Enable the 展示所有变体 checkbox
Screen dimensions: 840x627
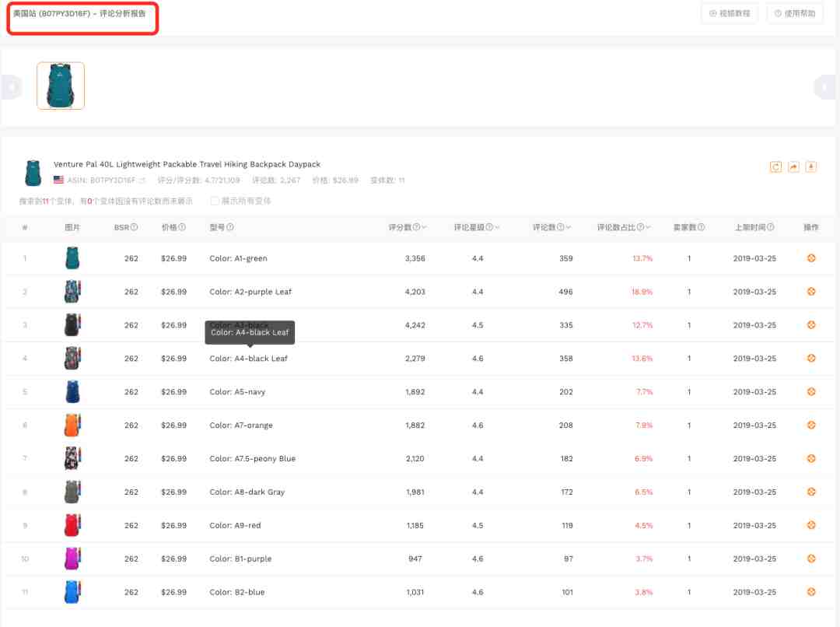[215, 201]
